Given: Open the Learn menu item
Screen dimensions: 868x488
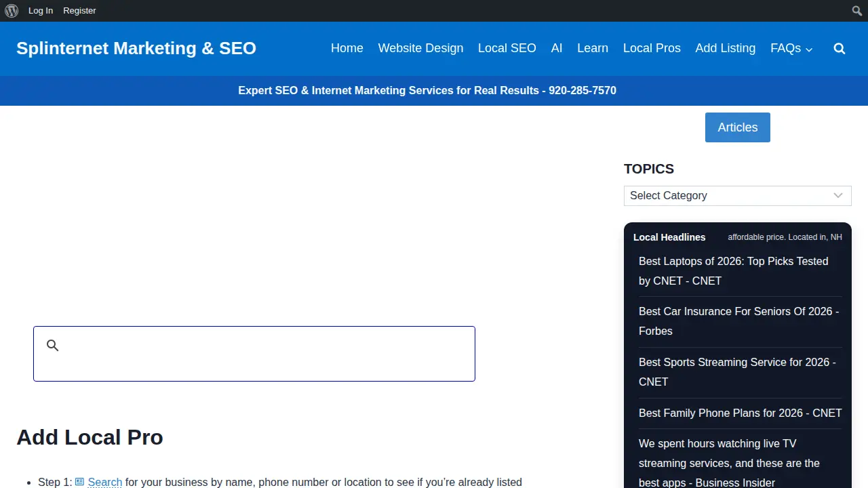Looking at the screenshot, I should tap(593, 48).
